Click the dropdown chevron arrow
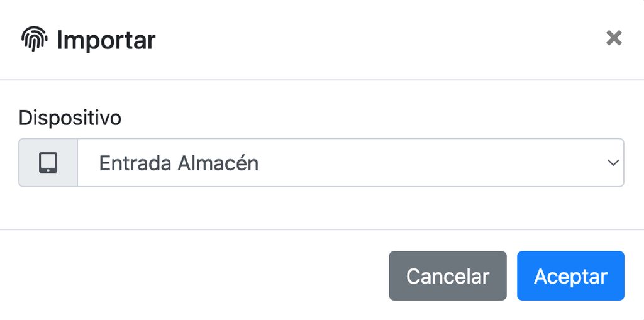 tap(613, 163)
